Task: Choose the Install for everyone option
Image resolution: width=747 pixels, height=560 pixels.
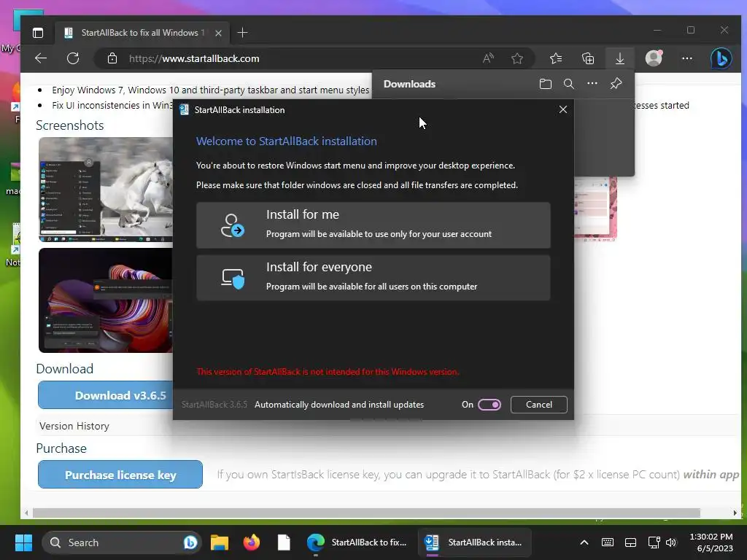Action: pos(373,278)
